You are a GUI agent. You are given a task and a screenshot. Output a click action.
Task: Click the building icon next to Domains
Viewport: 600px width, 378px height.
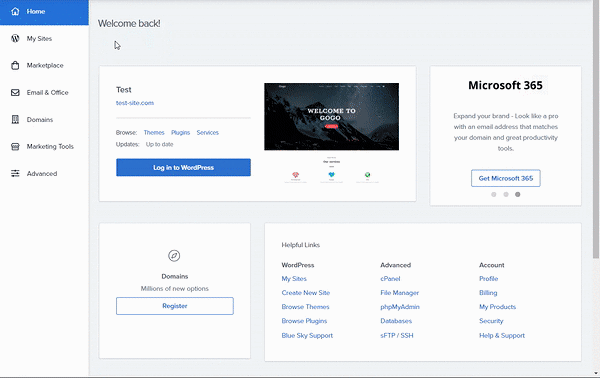(15, 119)
